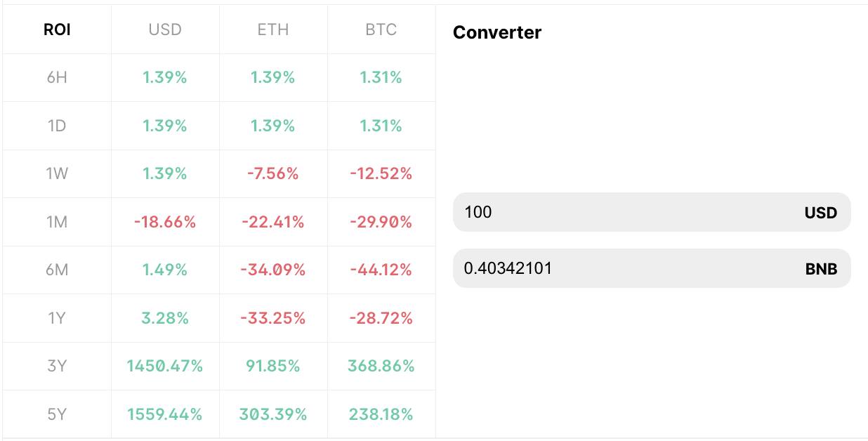Click the Converter heading
Viewport: 868px width, 441px height.
point(497,32)
